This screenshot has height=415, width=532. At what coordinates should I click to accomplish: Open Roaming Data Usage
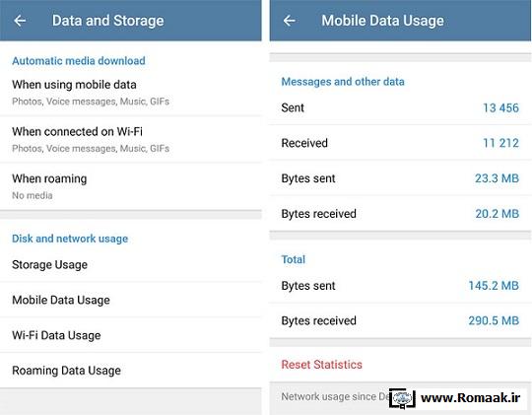pyautogui.click(x=131, y=371)
